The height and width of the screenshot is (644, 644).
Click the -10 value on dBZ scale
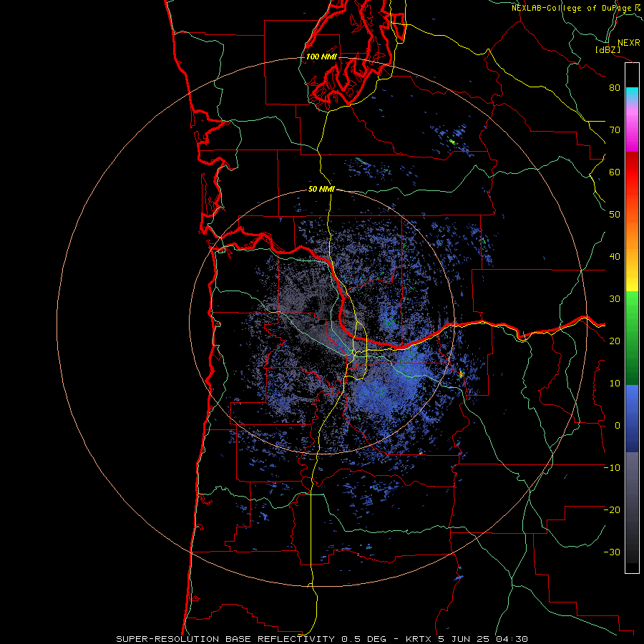click(x=612, y=468)
